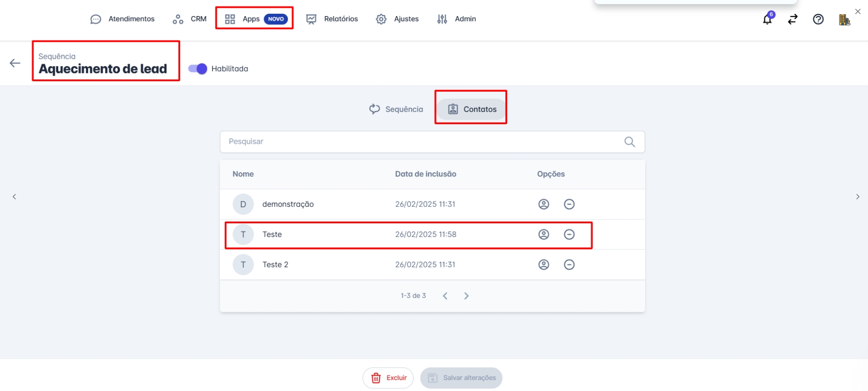Click the notifications bell icon

[x=767, y=19]
